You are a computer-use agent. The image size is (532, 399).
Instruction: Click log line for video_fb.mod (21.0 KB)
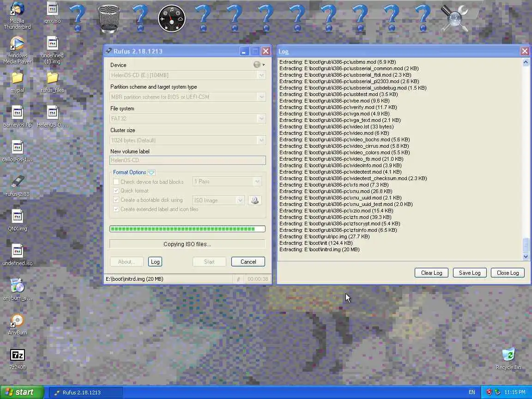point(341,159)
